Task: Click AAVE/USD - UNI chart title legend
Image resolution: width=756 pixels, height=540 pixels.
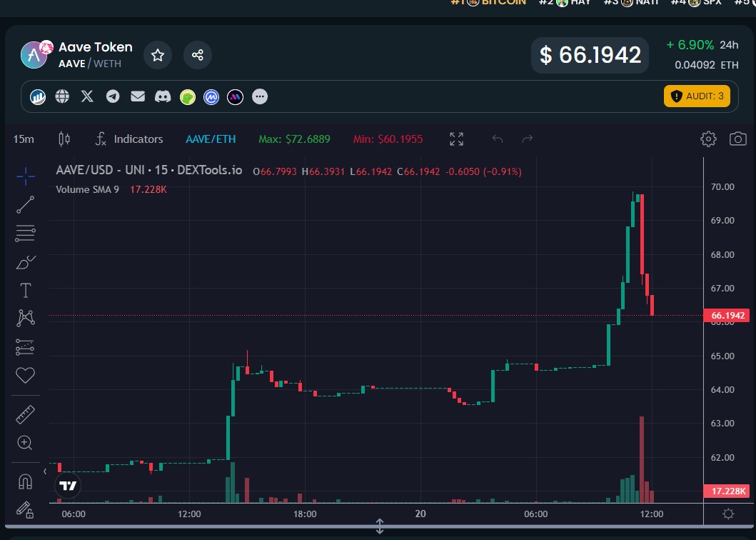Action: (x=149, y=170)
